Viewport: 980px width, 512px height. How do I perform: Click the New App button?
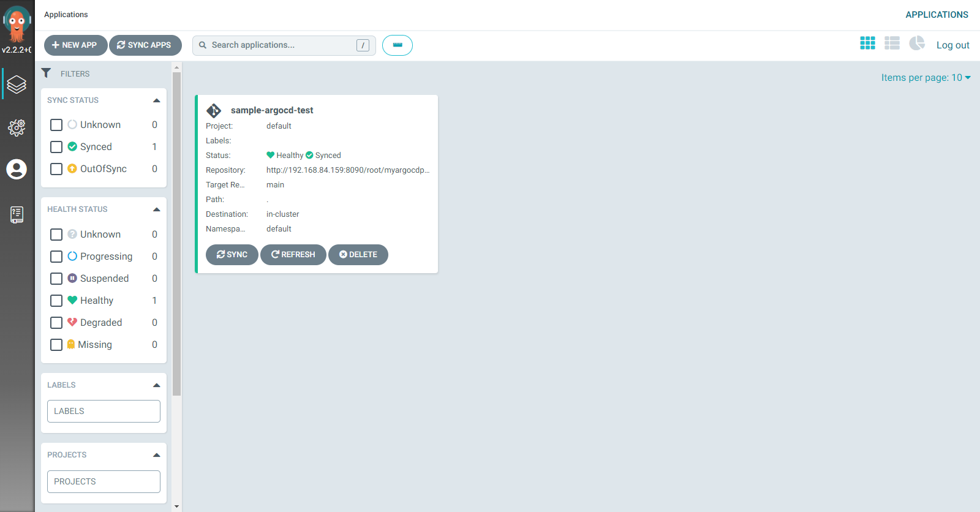(75, 45)
